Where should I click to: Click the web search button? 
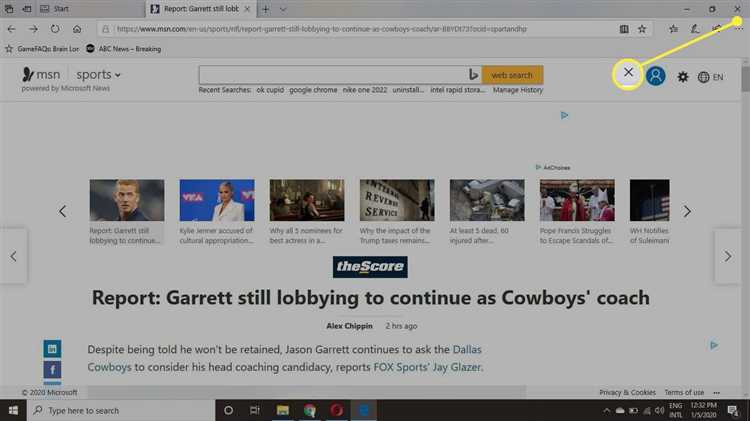coord(512,75)
